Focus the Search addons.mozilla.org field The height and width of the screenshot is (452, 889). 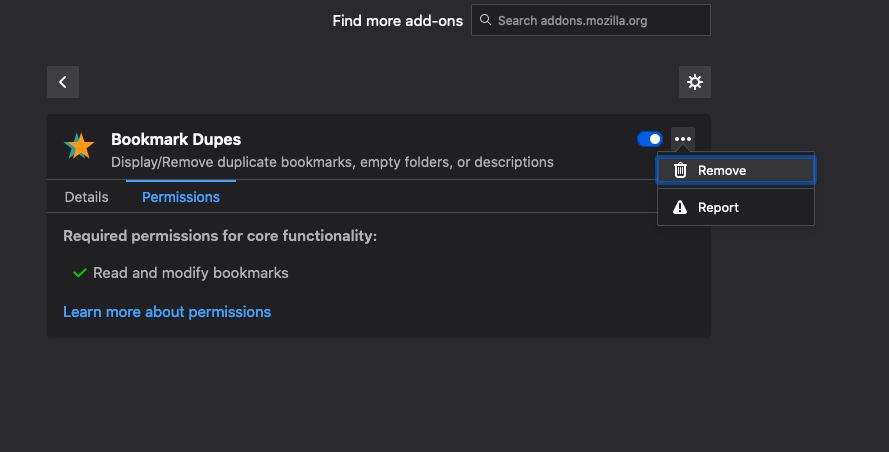(x=600, y=20)
